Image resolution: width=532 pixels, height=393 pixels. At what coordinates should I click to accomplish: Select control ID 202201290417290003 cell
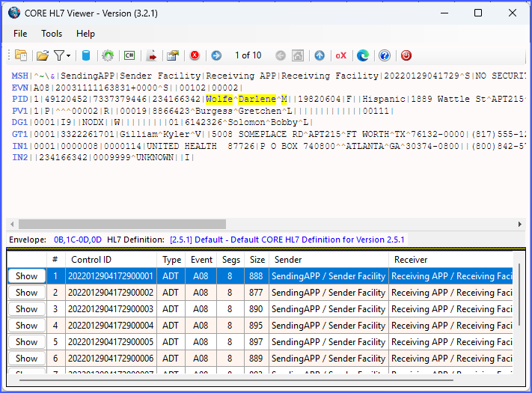pos(111,309)
